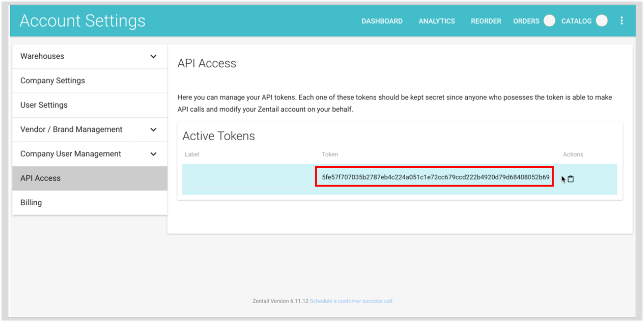Click the API Access page heading
Image resolution: width=644 pixels, height=322 pixels.
[x=207, y=63]
